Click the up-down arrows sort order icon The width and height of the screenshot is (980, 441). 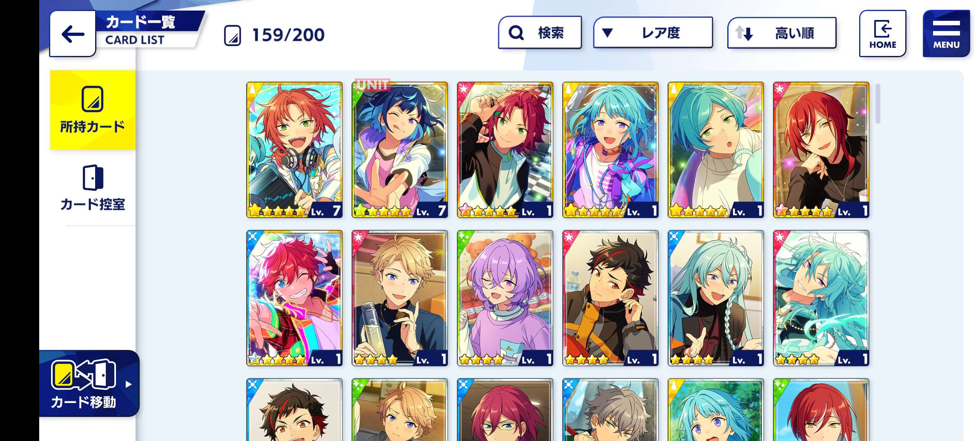(x=744, y=33)
